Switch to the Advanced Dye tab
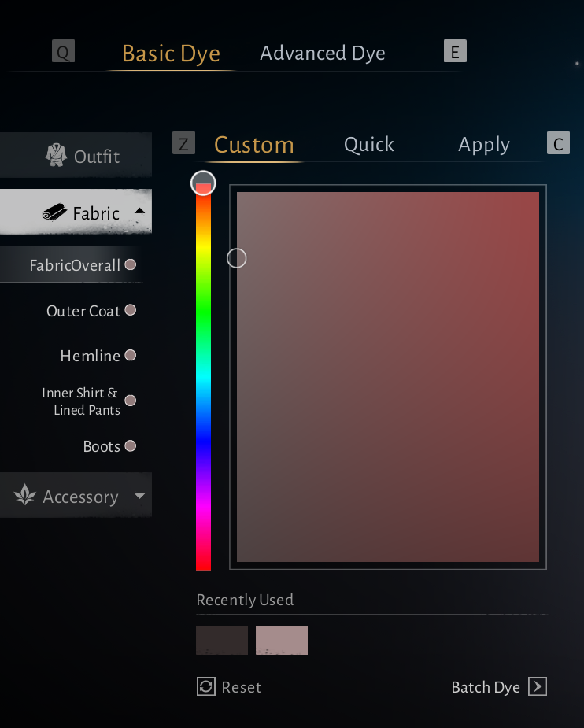The width and height of the screenshot is (584, 728). coord(323,53)
